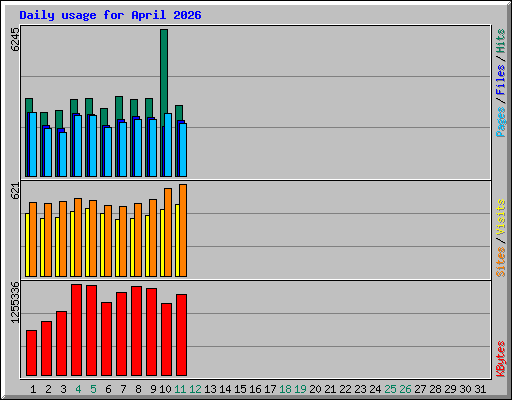The width and height of the screenshot is (512, 400).
Task: Click day label 10 on the x-axis
Action: [x=165, y=389]
